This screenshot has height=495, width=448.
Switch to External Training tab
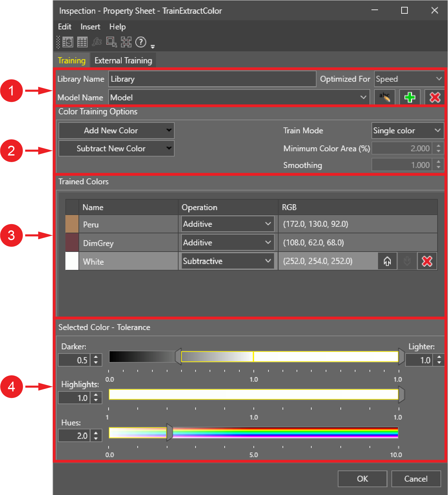[x=123, y=60]
